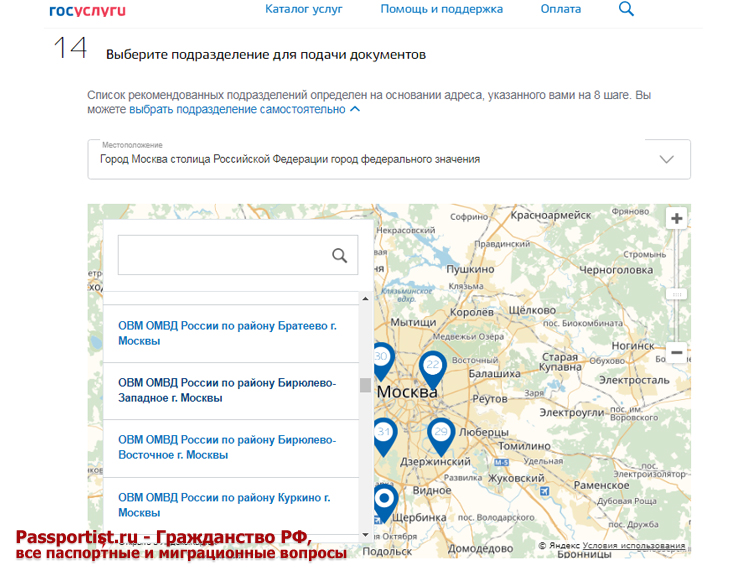Collapse the выбрать подразделение самостоятельно chevron

point(355,109)
